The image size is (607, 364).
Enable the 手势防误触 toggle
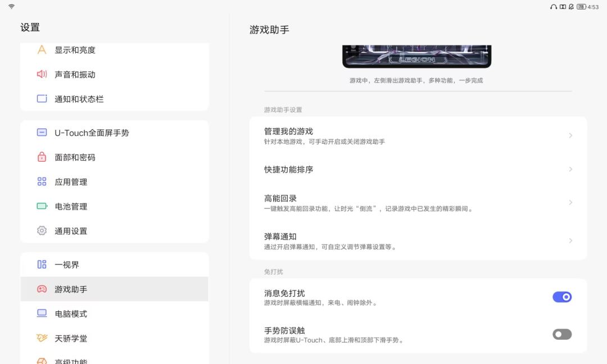562,334
